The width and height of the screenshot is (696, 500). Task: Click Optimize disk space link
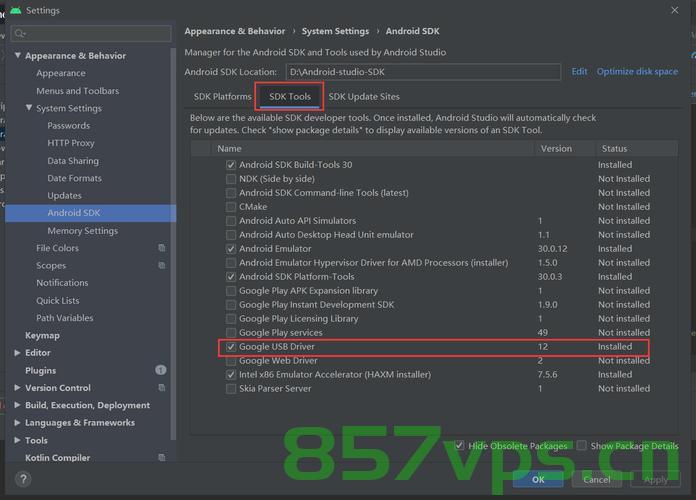637,71
